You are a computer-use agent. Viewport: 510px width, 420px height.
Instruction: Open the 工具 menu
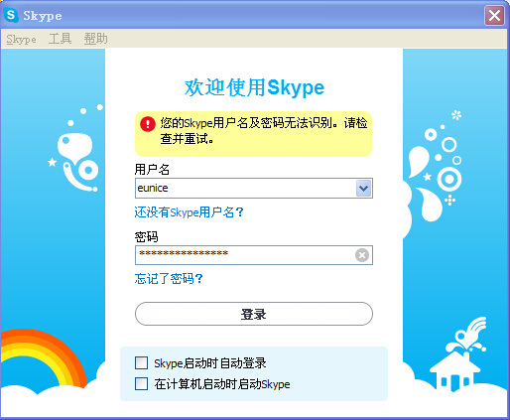click(x=60, y=39)
